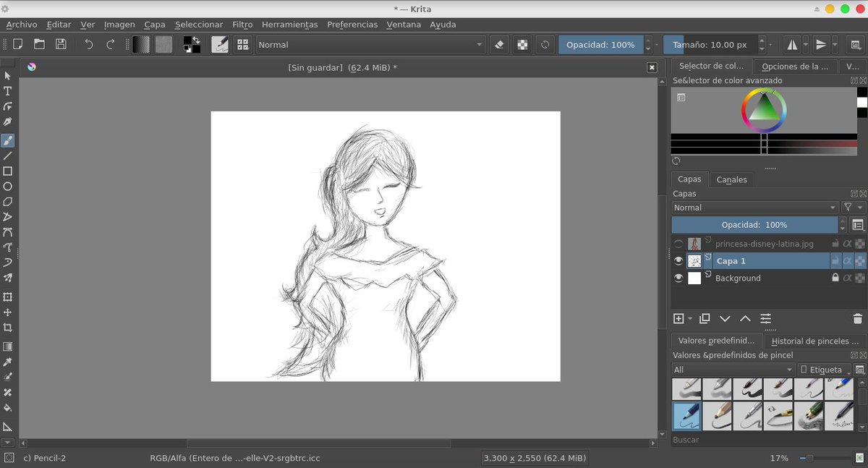Image resolution: width=868 pixels, height=468 pixels.
Task: Select the Gradient tool in toolbox
Action: click(8, 346)
